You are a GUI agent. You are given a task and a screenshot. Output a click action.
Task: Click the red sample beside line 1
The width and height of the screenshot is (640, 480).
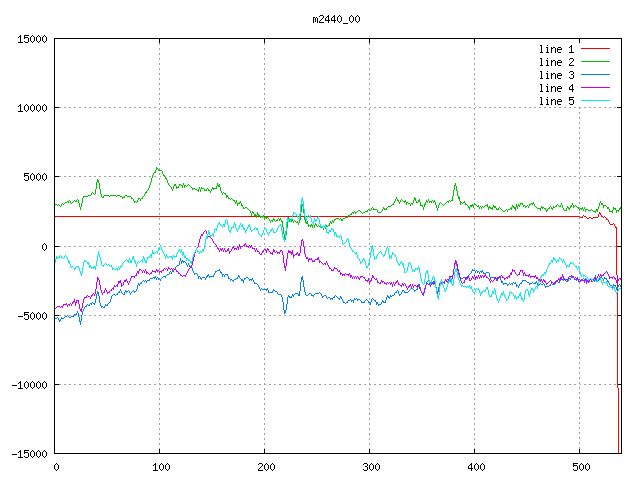[595, 49]
